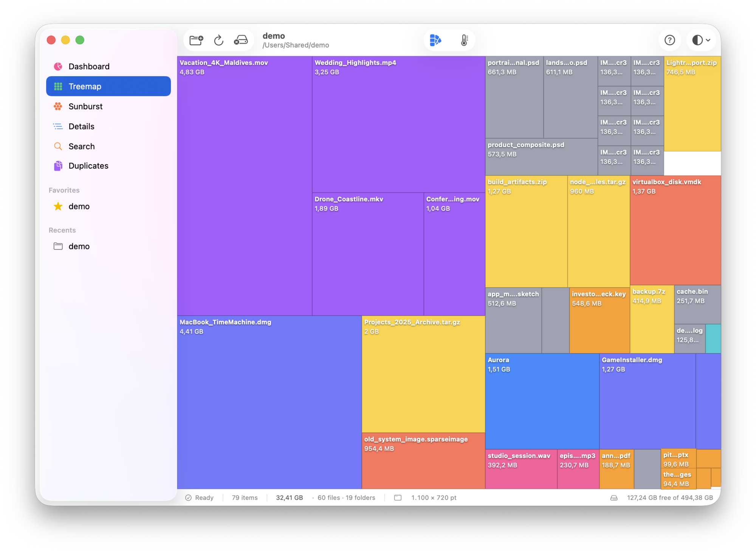This screenshot has height=552, width=756.
Task: Click the 1.100 × 720 pt size text
Action: pyautogui.click(x=434, y=498)
